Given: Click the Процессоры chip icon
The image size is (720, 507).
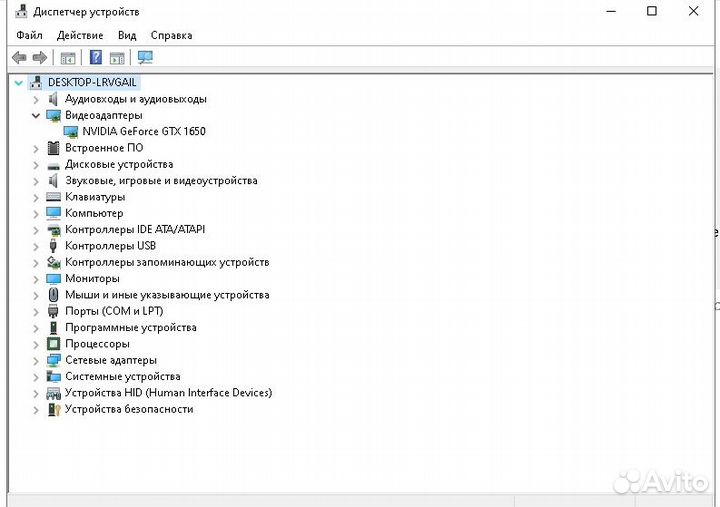Looking at the screenshot, I should click(54, 344).
